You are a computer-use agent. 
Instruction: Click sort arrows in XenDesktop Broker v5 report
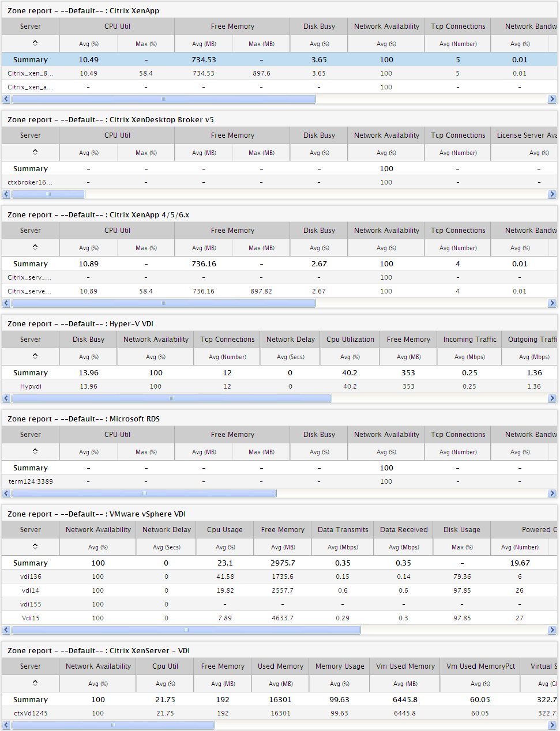[35, 152]
